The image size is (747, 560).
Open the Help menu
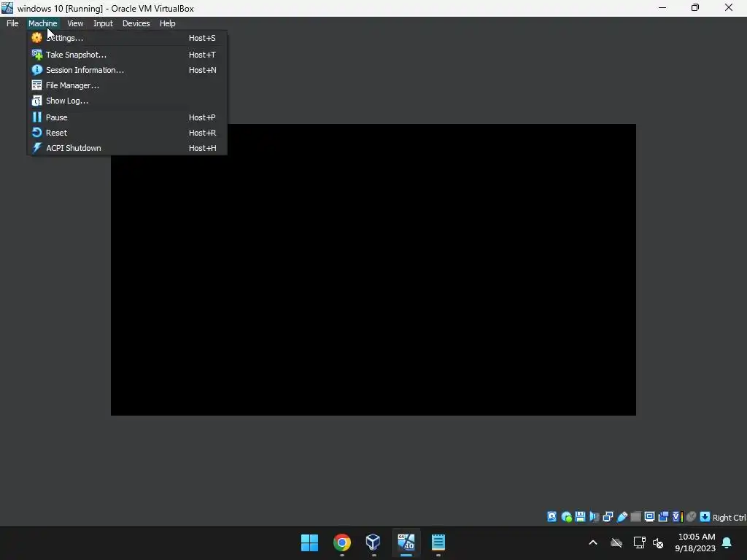pos(167,23)
